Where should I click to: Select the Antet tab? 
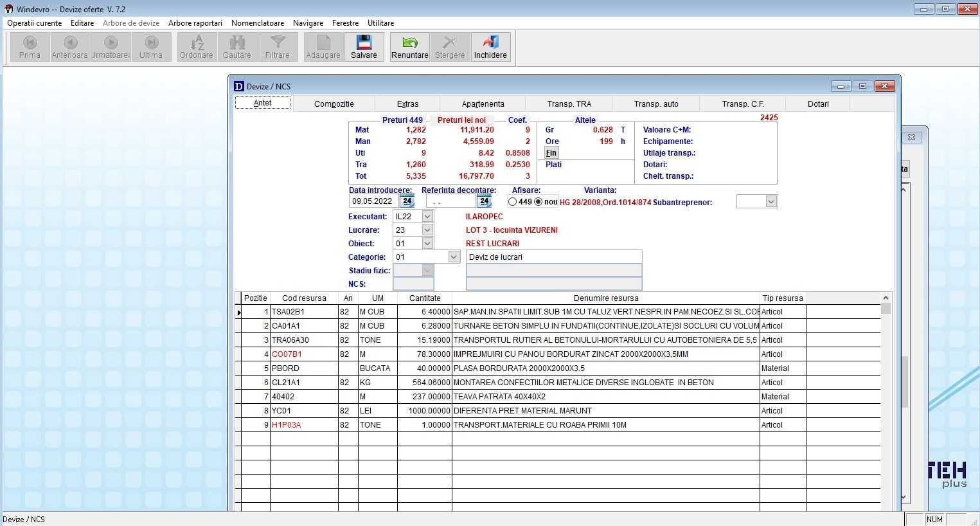pos(263,103)
